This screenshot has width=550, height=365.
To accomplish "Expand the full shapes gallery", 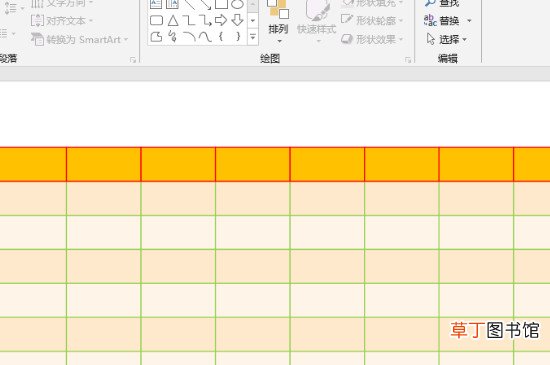I will click(x=253, y=36).
